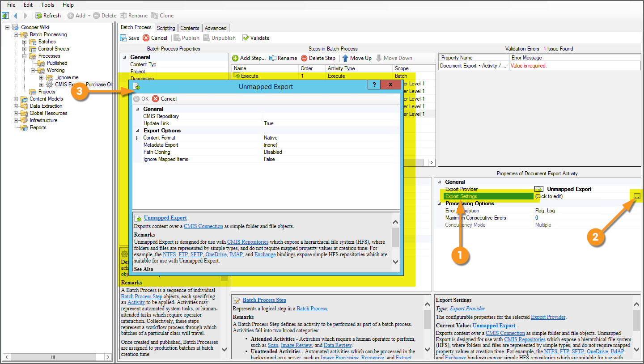The width and height of the screenshot is (644, 364).
Task: Select the CMIS Repository value field
Action: [x=330, y=116]
